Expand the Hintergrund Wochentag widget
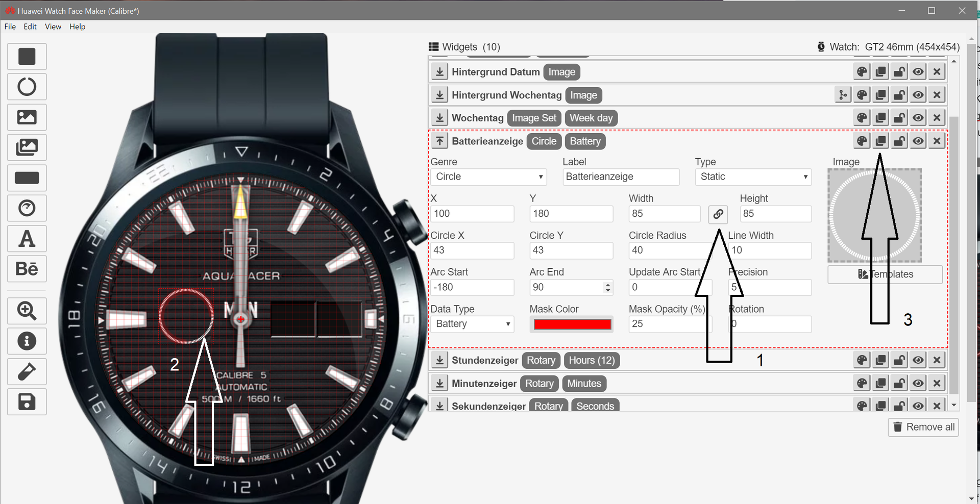 439,95
